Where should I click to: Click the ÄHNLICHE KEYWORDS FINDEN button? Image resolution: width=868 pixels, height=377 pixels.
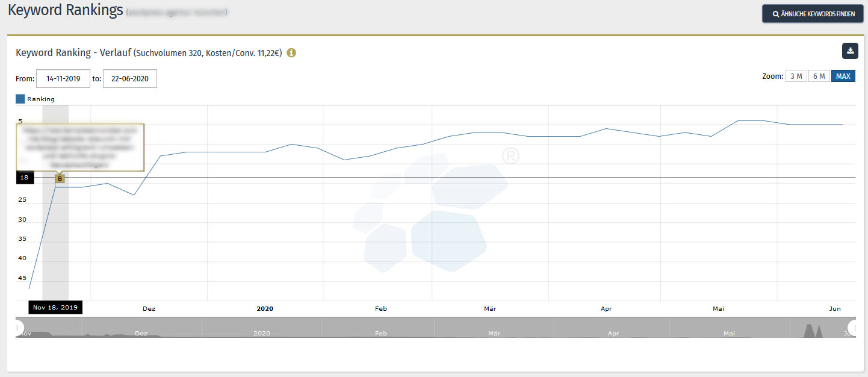pos(813,13)
